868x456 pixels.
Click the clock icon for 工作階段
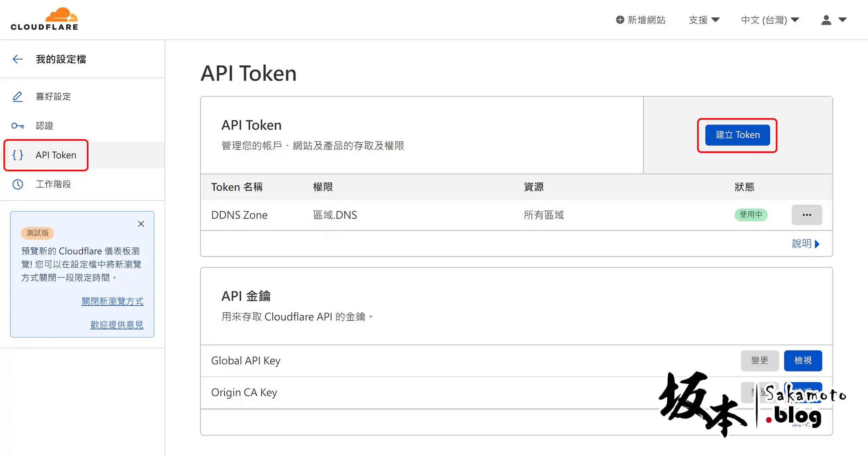[18, 184]
